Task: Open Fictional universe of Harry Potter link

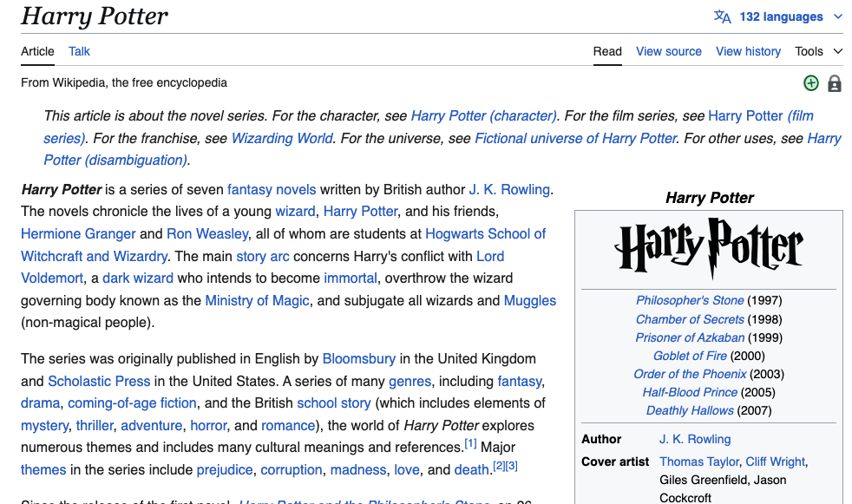Action: (575, 139)
